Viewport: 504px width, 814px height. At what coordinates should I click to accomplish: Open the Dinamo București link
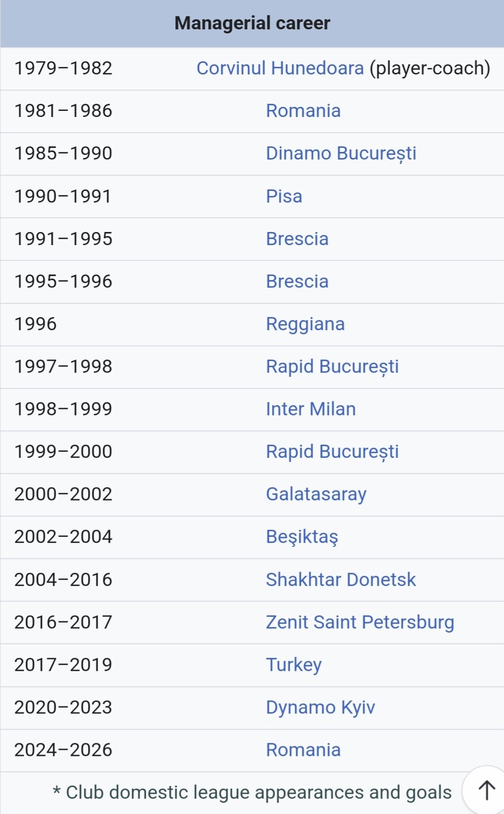click(x=341, y=153)
